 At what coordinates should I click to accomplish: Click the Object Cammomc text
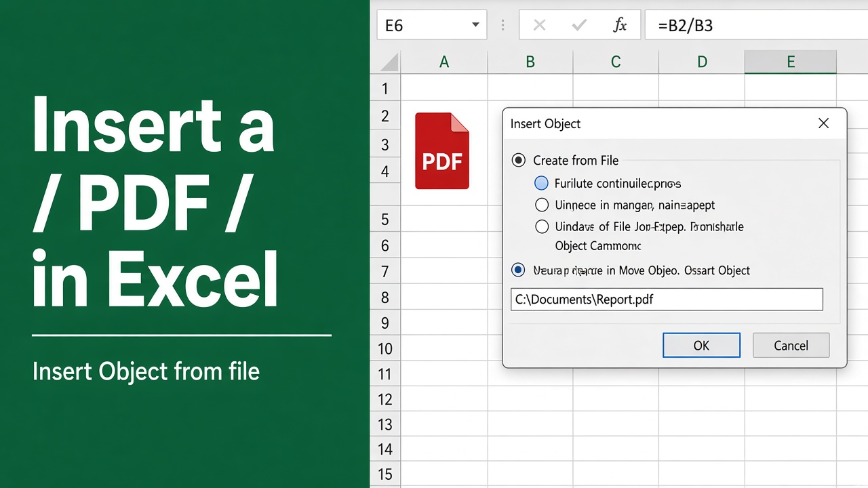point(598,246)
